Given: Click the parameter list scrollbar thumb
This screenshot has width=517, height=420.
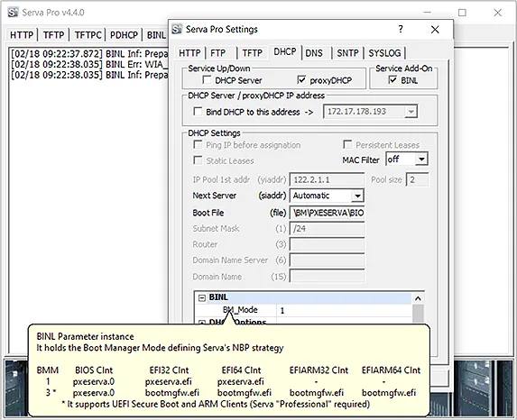Looking at the screenshot, I should click(x=418, y=313).
